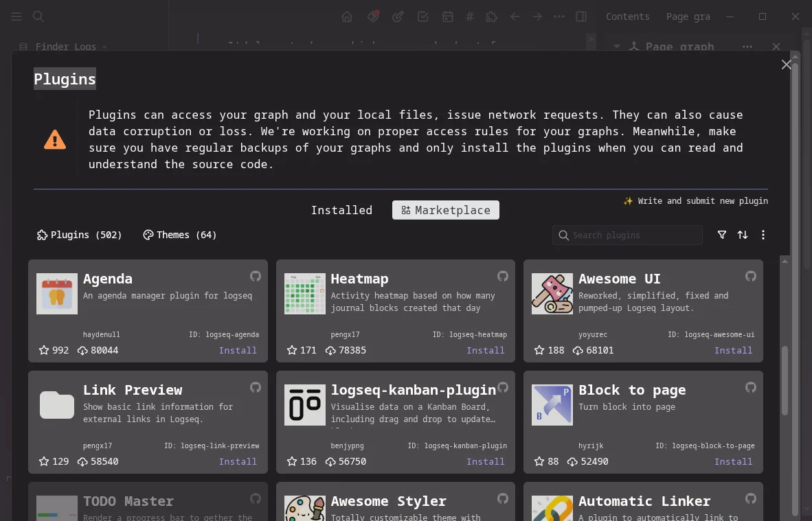Click the search magnifier icon in top bar
812x521 pixels.
coord(38,16)
